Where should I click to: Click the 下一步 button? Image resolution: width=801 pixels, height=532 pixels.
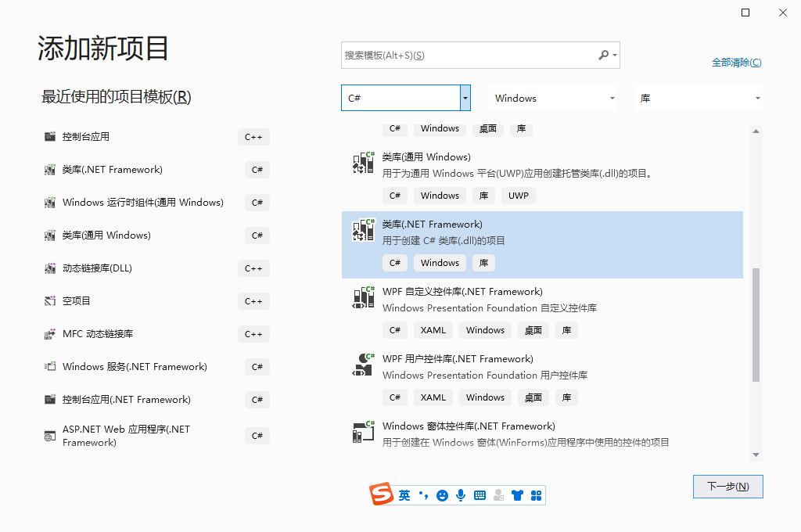coord(728,486)
